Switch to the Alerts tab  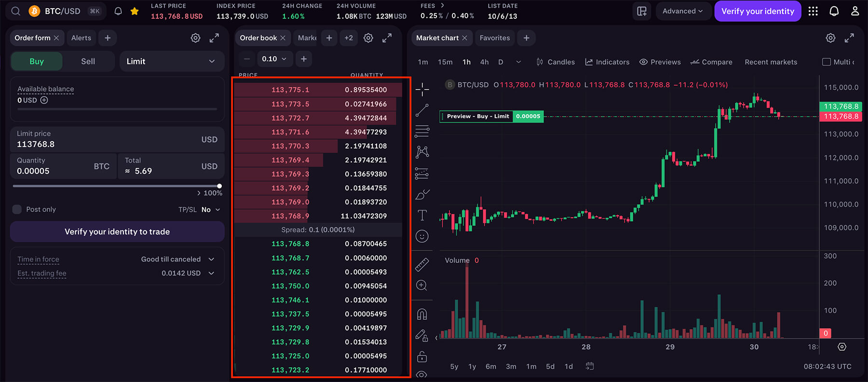81,38
